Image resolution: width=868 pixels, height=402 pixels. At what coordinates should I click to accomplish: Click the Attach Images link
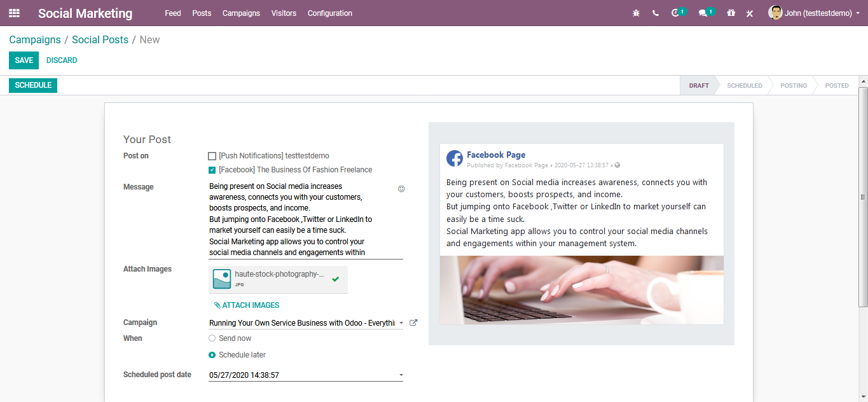(x=247, y=305)
